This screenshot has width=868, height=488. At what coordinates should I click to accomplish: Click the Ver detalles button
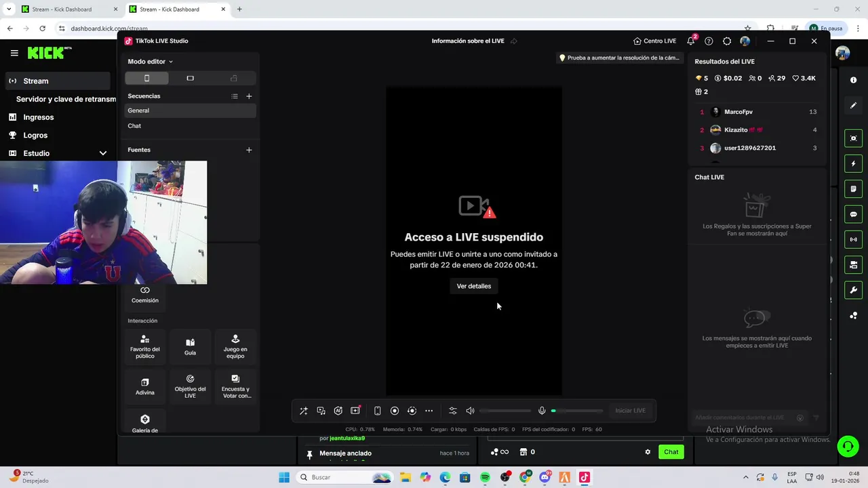pos(474,286)
